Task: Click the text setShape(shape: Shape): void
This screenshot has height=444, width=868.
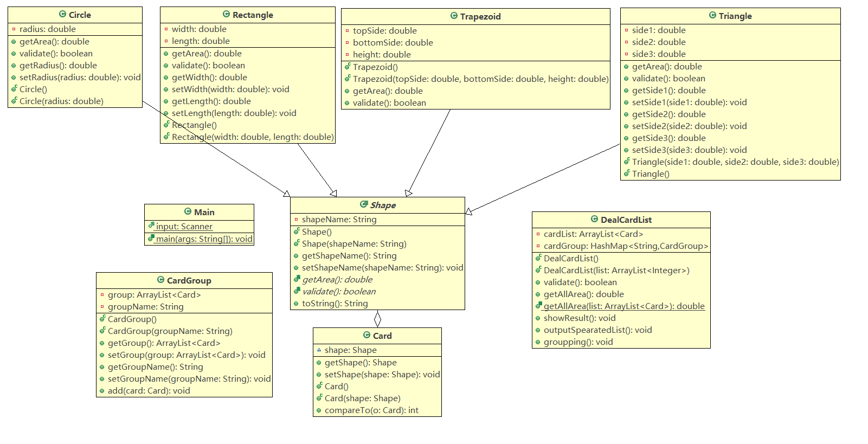Action: coord(382,374)
